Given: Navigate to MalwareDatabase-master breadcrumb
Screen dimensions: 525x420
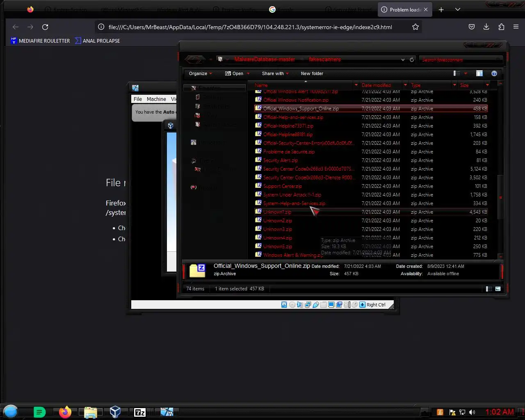Looking at the screenshot, I should pos(265,59).
